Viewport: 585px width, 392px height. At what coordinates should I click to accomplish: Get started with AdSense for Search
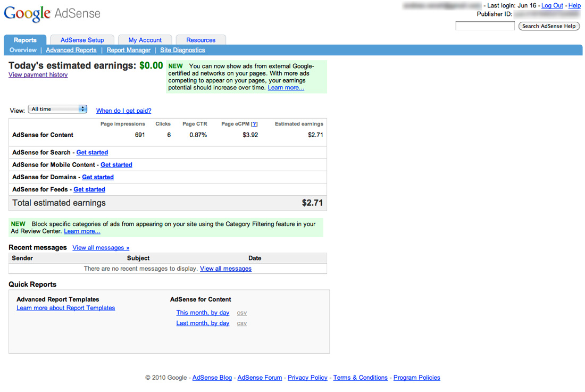(92, 152)
